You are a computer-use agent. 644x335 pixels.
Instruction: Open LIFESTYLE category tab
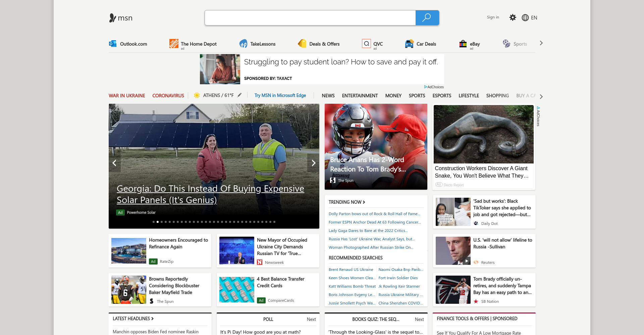[469, 96]
